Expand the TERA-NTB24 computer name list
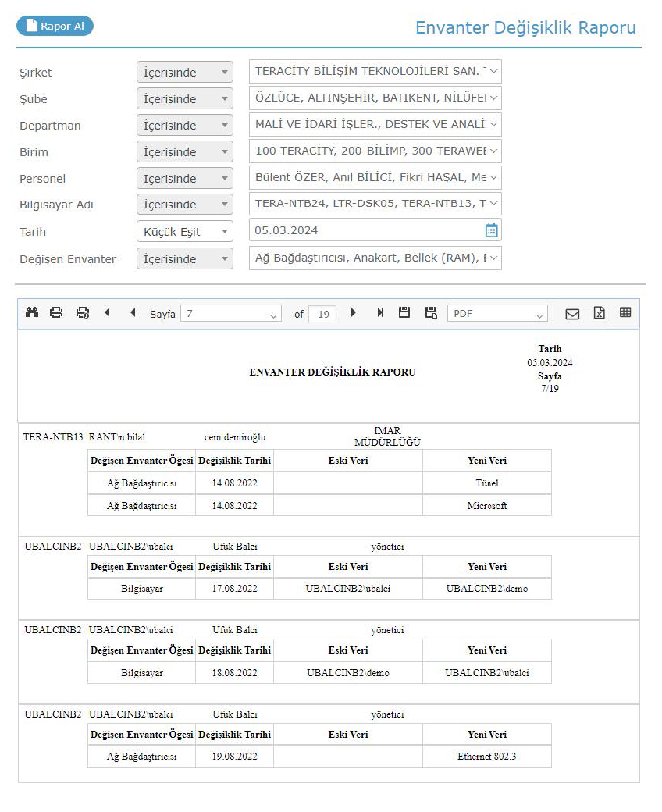The image size is (662, 812). [x=375, y=204]
